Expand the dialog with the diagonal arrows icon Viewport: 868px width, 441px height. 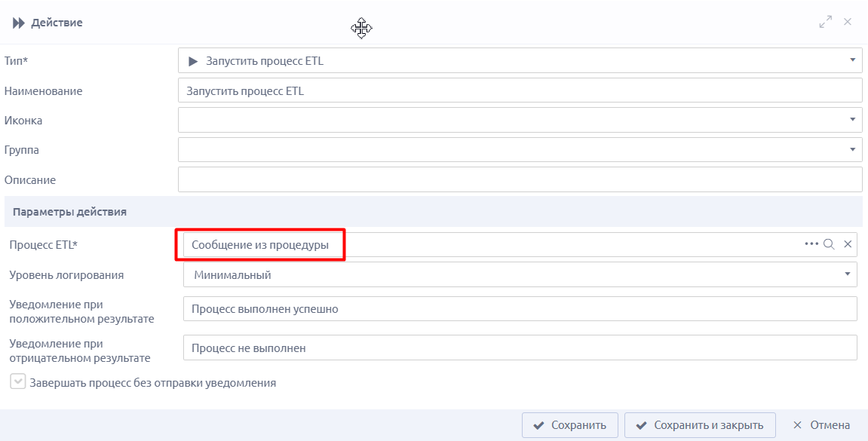[x=825, y=22]
